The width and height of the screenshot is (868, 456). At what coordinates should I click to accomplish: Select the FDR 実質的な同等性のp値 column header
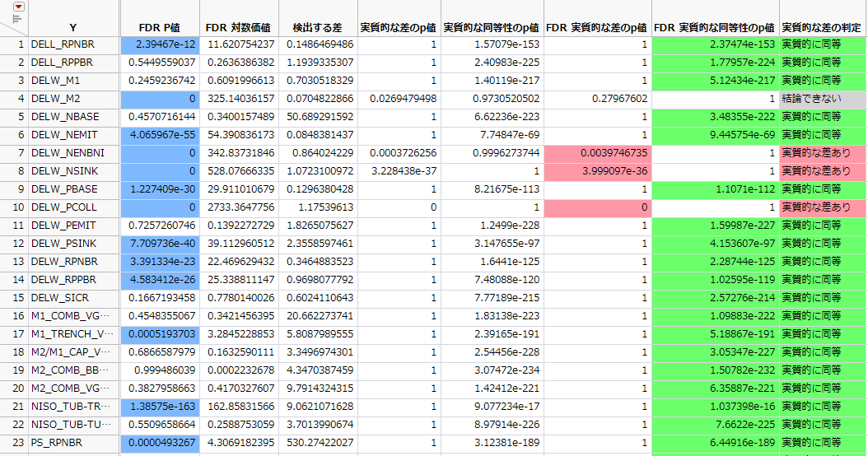point(715,28)
